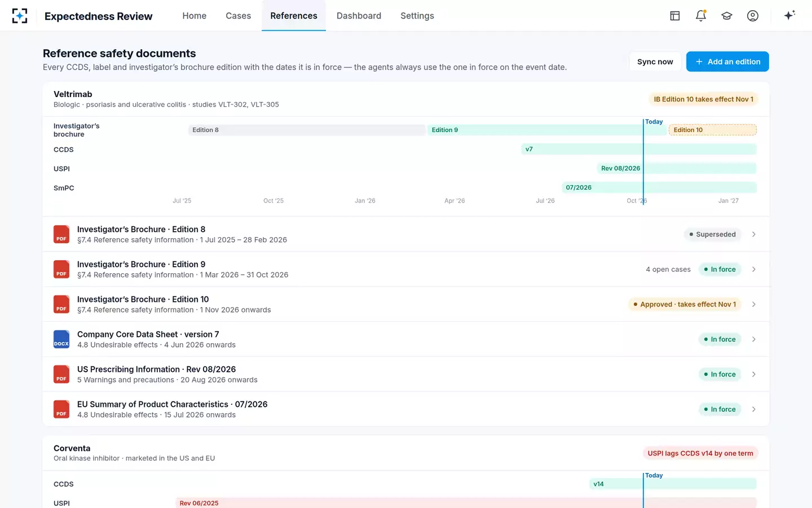Screen dimensions: 812x508
Task: Click the Veltrimab product heading
Action: tap(73, 94)
